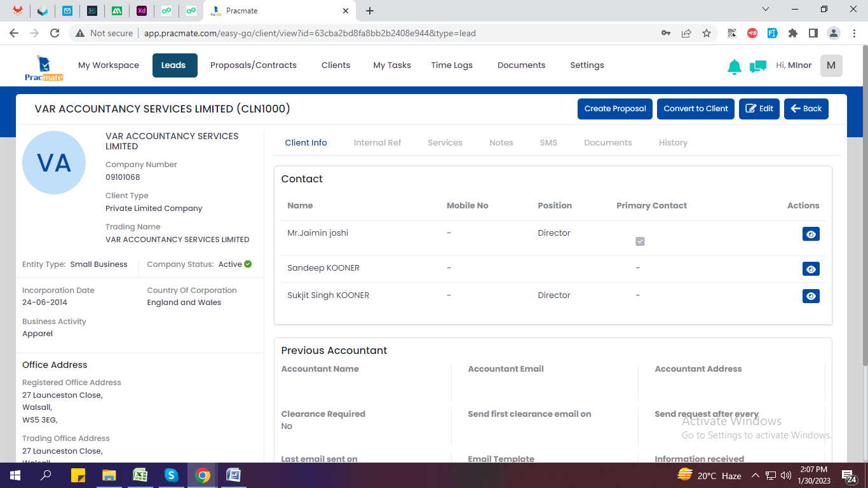This screenshot has height=488, width=868.
Task: Toggle primary contact checkbox for Mr.Jaimin joshi
Action: tap(640, 241)
